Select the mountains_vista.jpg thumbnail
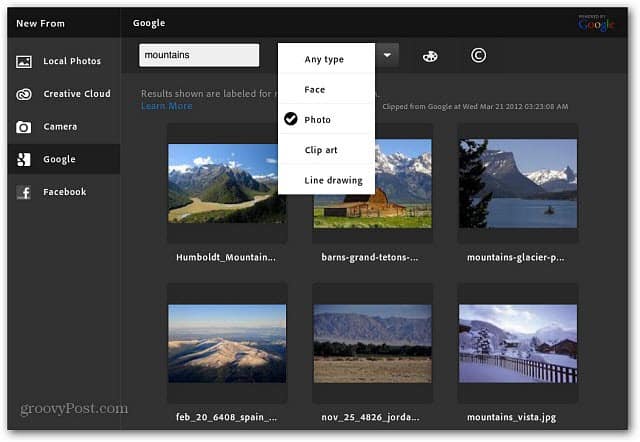The width and height of the screenshot is (640, 442). [518, 344]
